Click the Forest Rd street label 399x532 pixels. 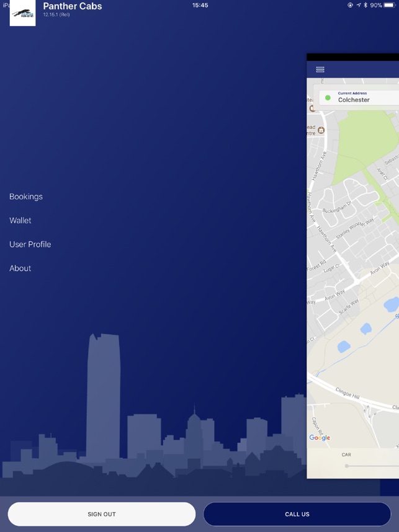click(x=316, y=265)
